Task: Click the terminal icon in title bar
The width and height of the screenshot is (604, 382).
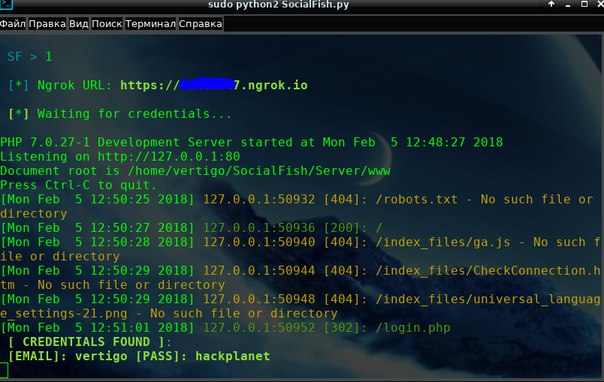Action: tap(7, 4)
